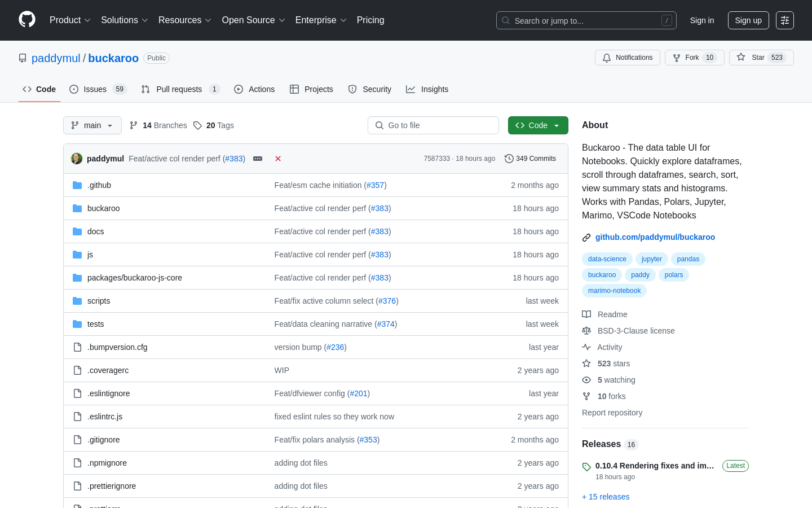Screen dimensions: 812x508
Task: Open the github.com/paddymul/buckaroo link
Action: pos(655,237)
